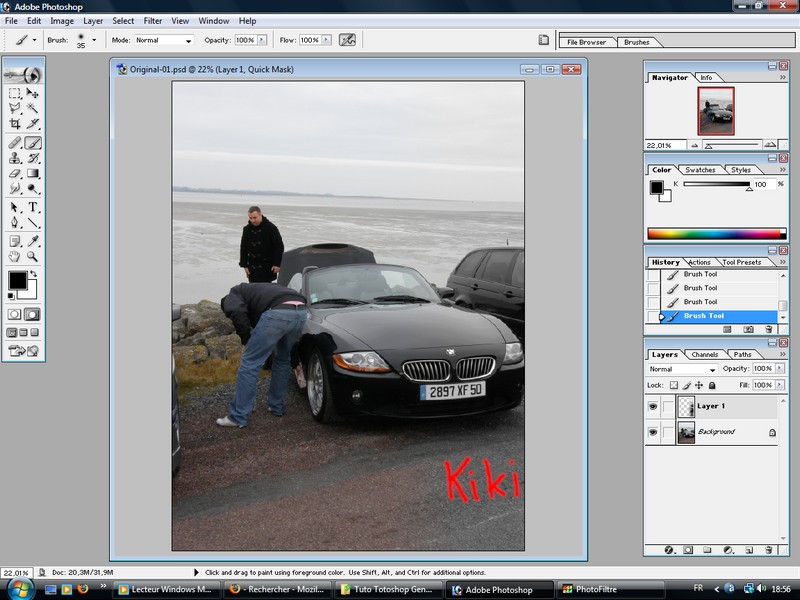Open Layers panel Fill arrow

tap(780, 385)
